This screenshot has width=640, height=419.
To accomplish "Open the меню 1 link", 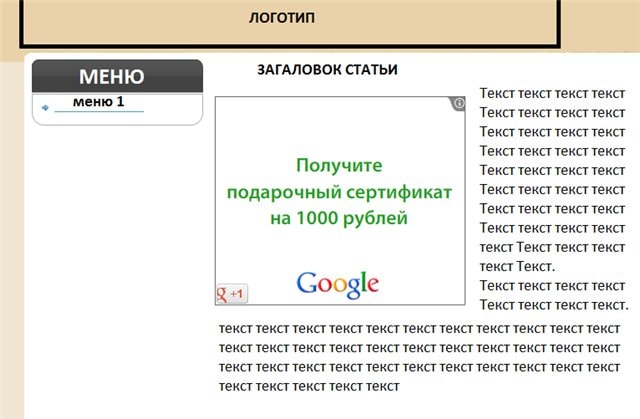I will pos(98,102).
